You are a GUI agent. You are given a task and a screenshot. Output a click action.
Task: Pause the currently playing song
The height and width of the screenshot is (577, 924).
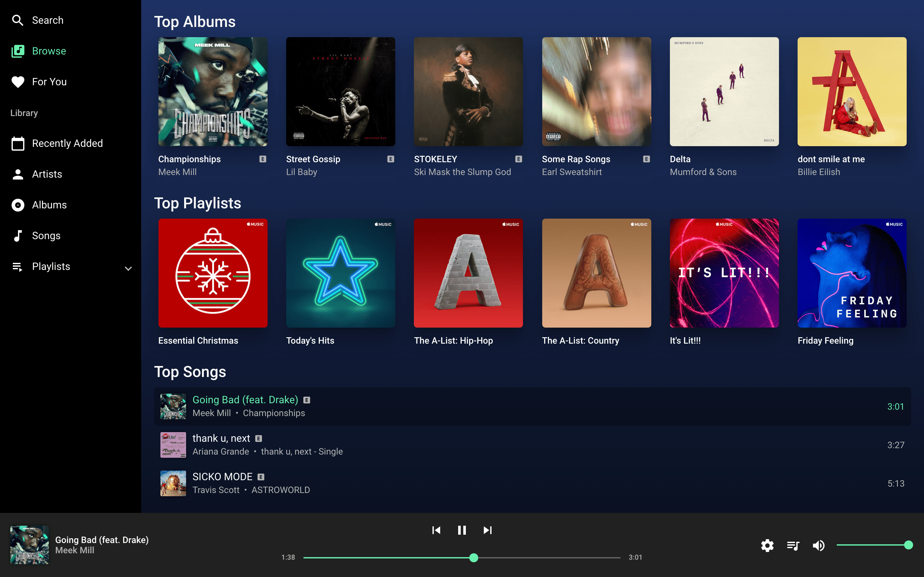point(462,530)
